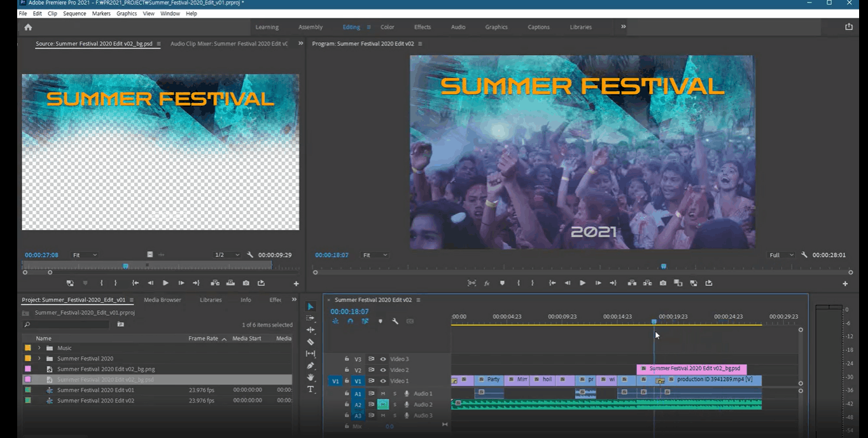Hide the Video 2 track output

tap(383, 370)
